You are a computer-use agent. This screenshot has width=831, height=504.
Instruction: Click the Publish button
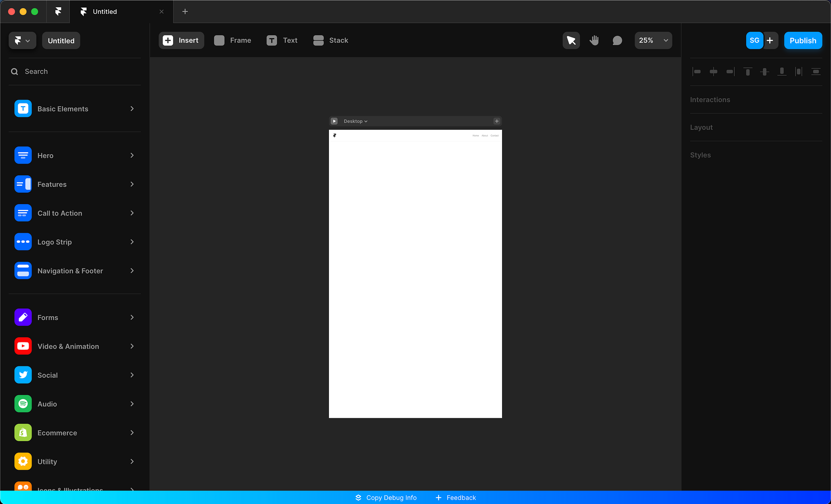pos(803,40)
